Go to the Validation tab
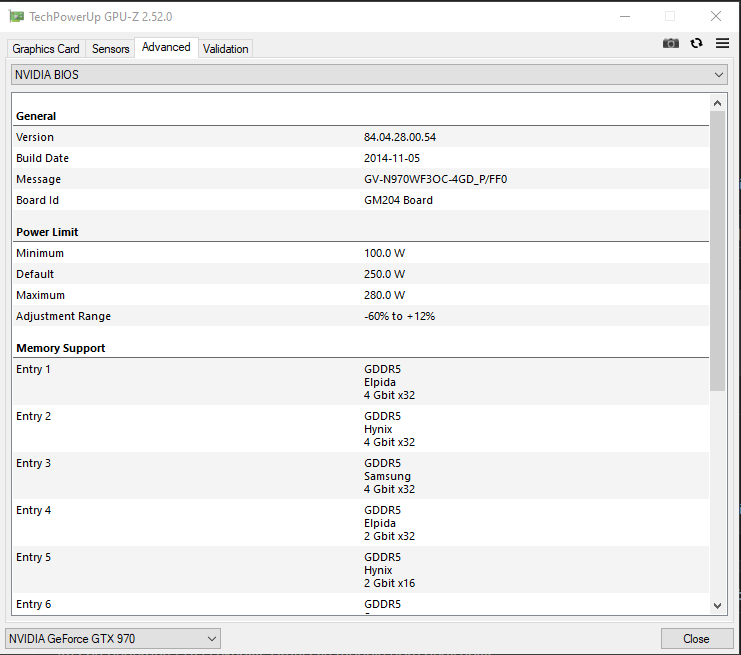Viewport: 741px width, 655px height. tap(225, 49)
